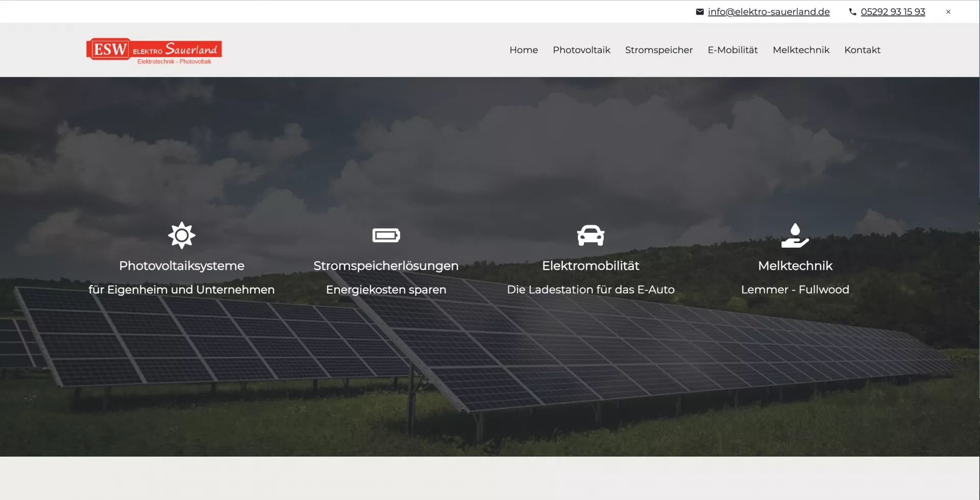The image size is (980, 500).
Task: Open the Kontakt page from the menu
Action: point(862,50)
